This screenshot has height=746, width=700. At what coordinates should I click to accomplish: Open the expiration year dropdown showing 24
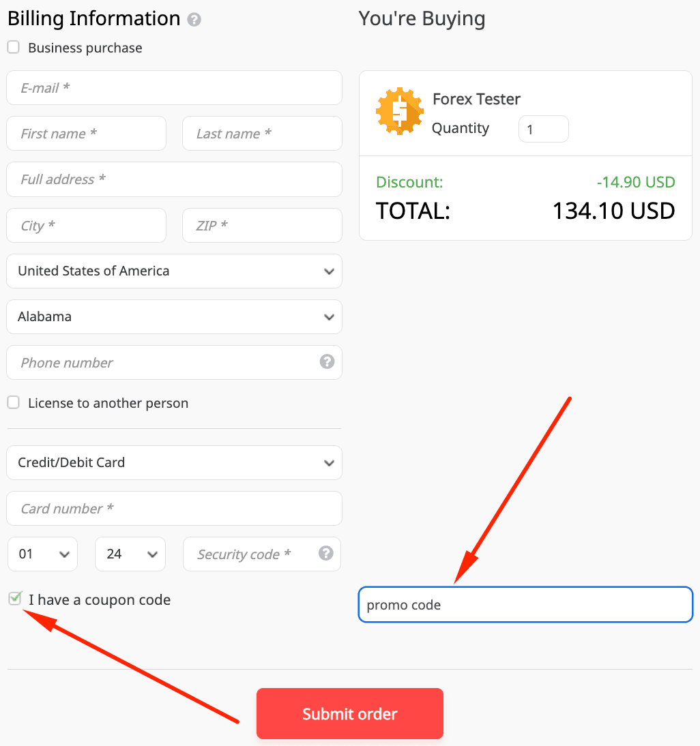pyautogui.click(x=130, y=554)
